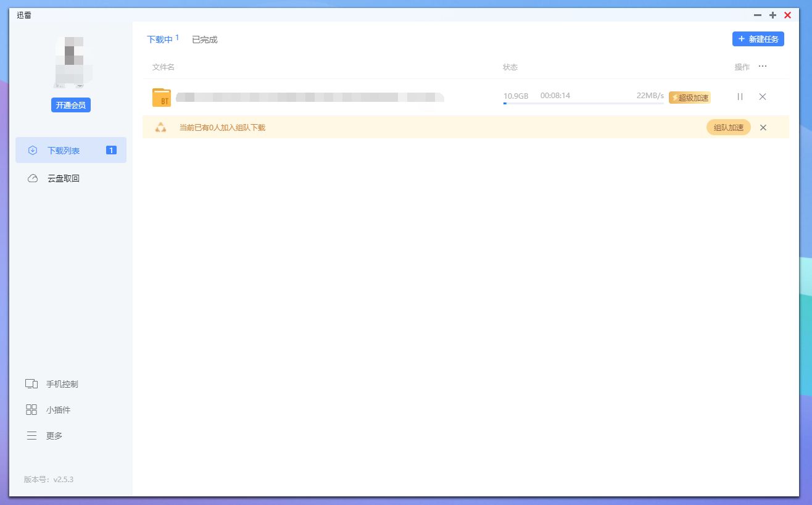
Task: Enable 超级加速 super acceleration
Action: (x=690, y=98)
